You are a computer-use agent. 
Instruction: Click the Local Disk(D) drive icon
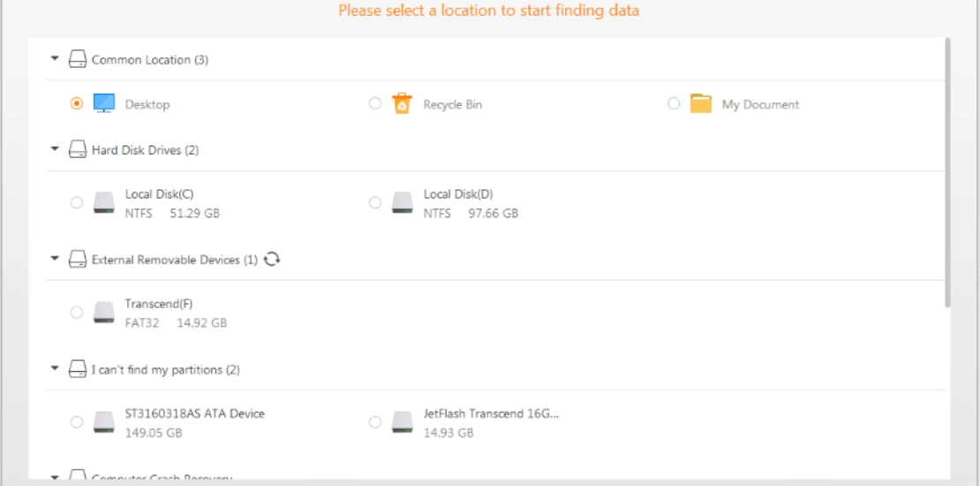402,202
